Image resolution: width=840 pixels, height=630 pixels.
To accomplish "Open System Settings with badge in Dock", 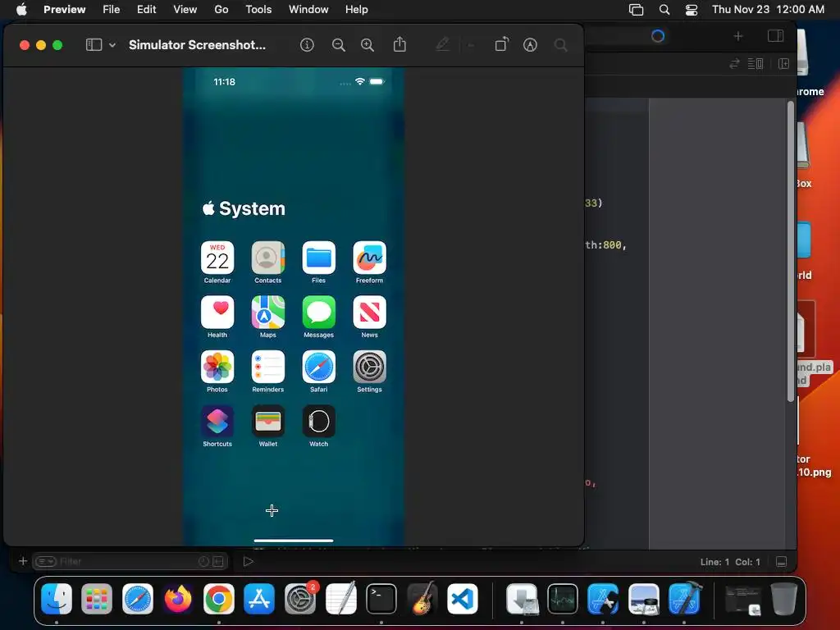I will coord(300,599).
